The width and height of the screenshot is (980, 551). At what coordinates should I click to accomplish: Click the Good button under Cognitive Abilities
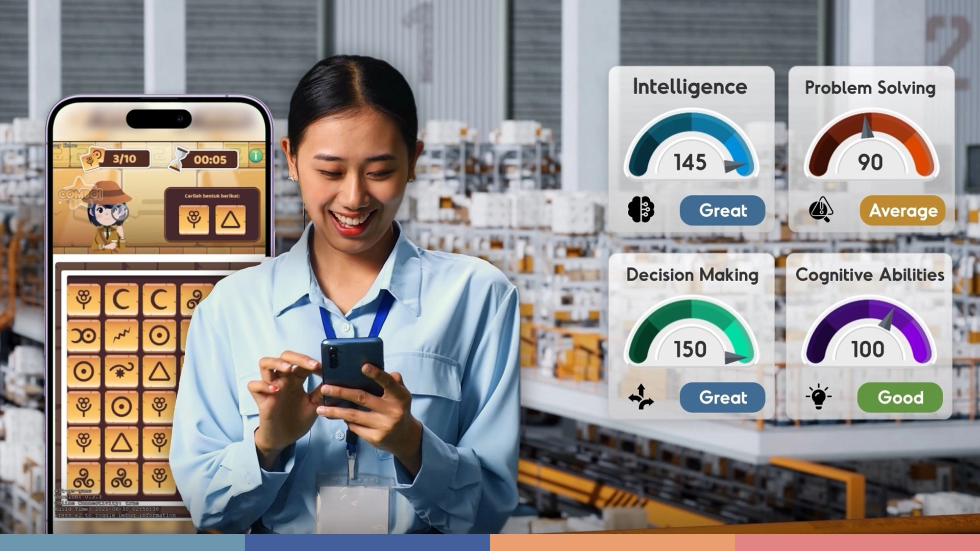pyautogui.click(x=900, y=397)
